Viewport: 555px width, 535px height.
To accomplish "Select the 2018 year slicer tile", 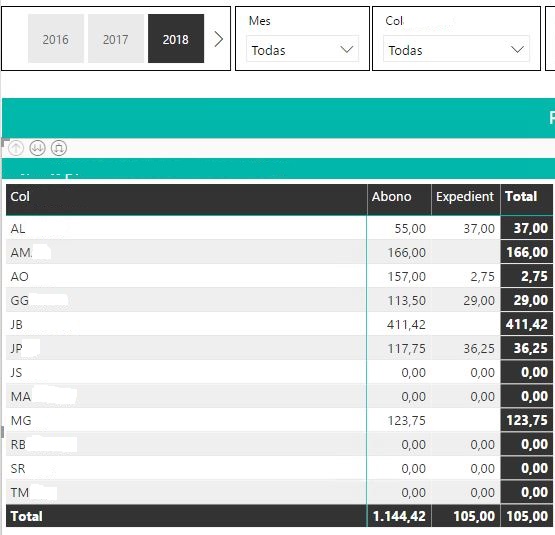I will tap(176, 39).
